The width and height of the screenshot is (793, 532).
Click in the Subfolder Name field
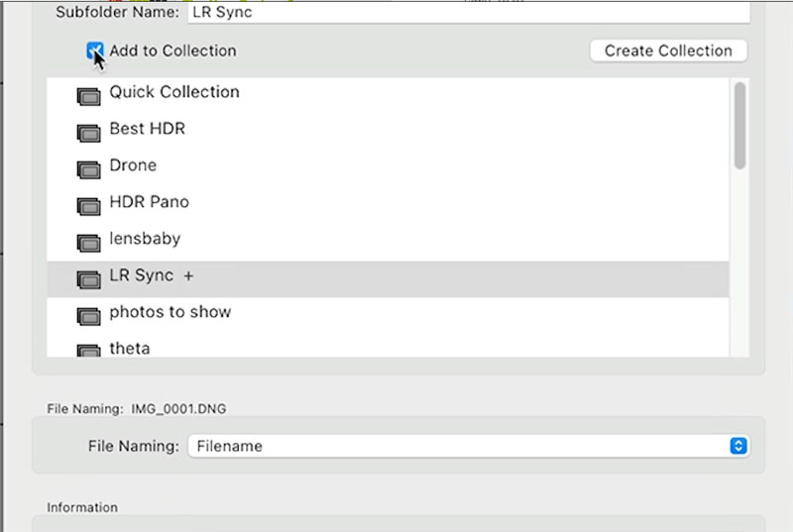coord(469,12)
